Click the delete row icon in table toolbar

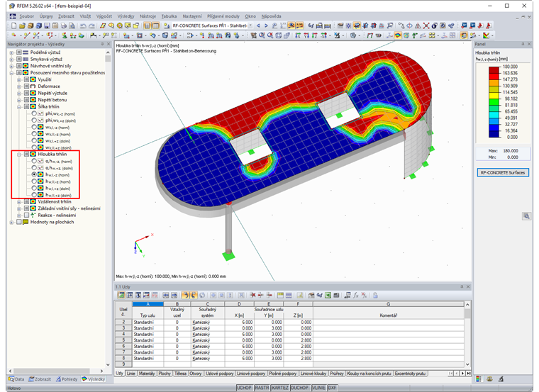[252, 295]
